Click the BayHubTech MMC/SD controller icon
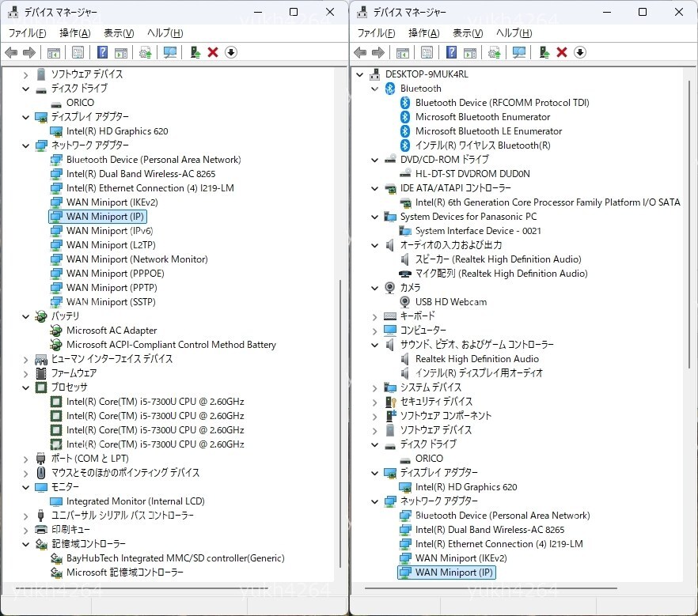 tap(56, 558)
